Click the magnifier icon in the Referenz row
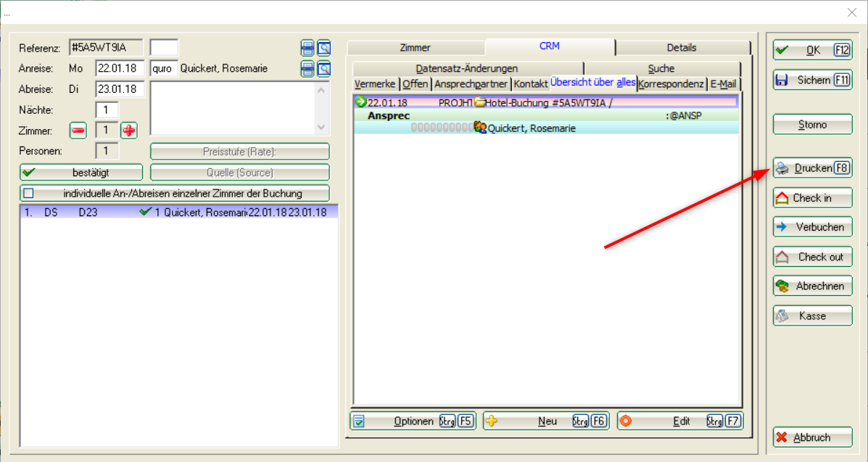868x462 pixels. click(x=324, y=48)
